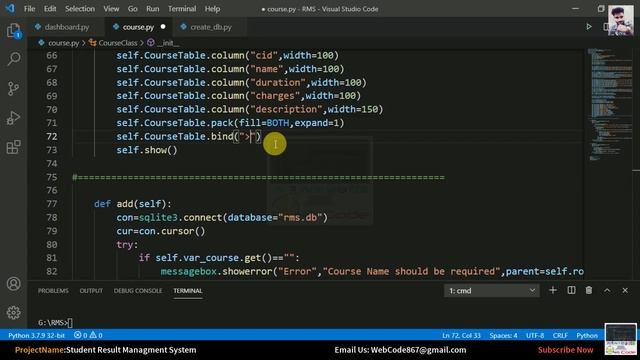The width and height of the screenshot is (640, 360).
Task: Click the video thumbnail at bottom right
Action: click(620, 340)
